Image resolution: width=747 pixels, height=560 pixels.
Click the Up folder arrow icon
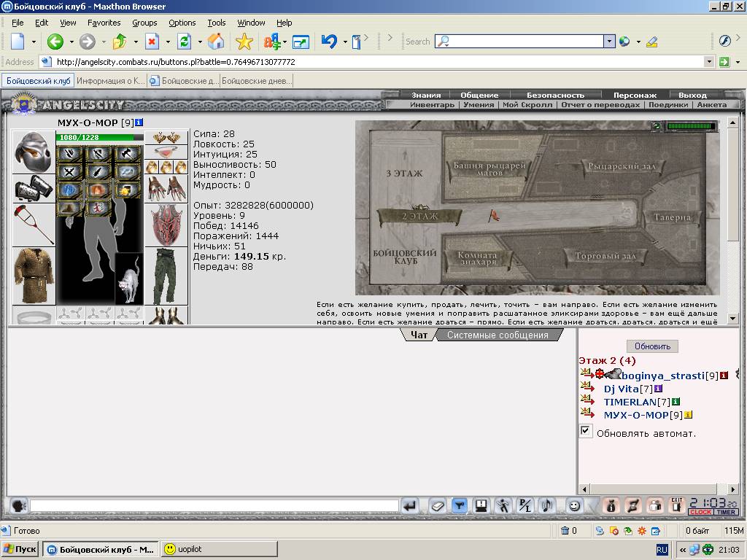click(x=120, y=42)
